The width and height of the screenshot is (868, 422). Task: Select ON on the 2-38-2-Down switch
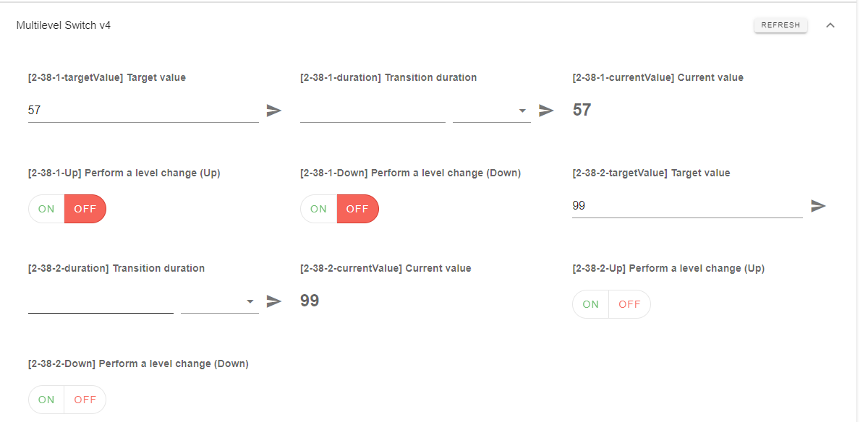tap(46, 399)
